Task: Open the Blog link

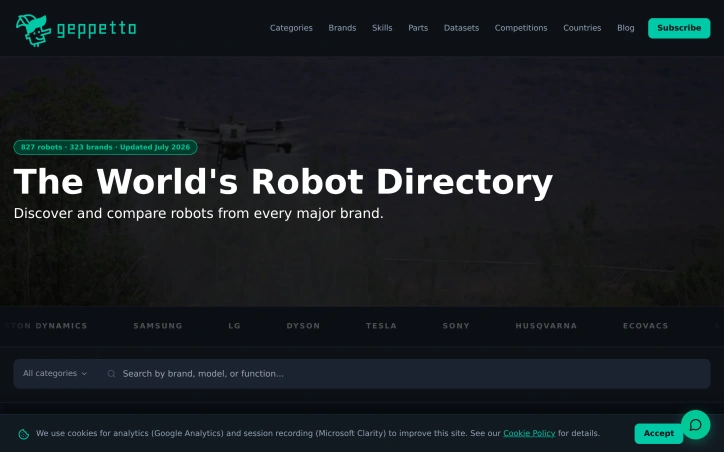Action: [x=626, y=28]
